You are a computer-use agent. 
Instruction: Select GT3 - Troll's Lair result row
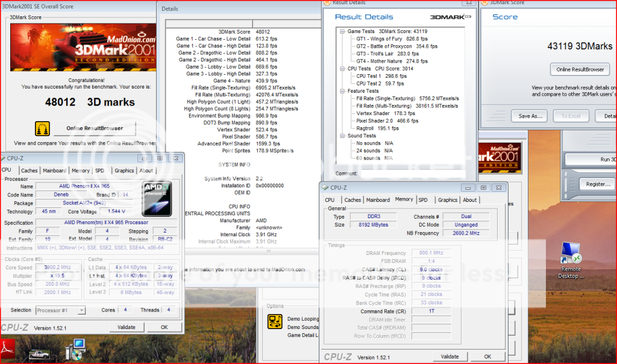click(x=387, y=54)
